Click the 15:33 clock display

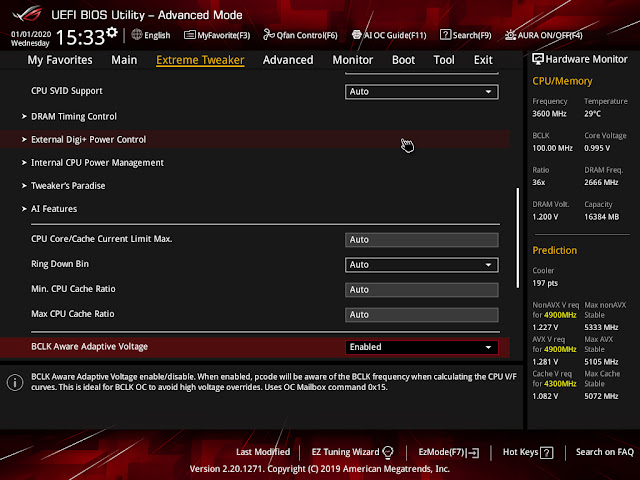[x=80, y=37]
